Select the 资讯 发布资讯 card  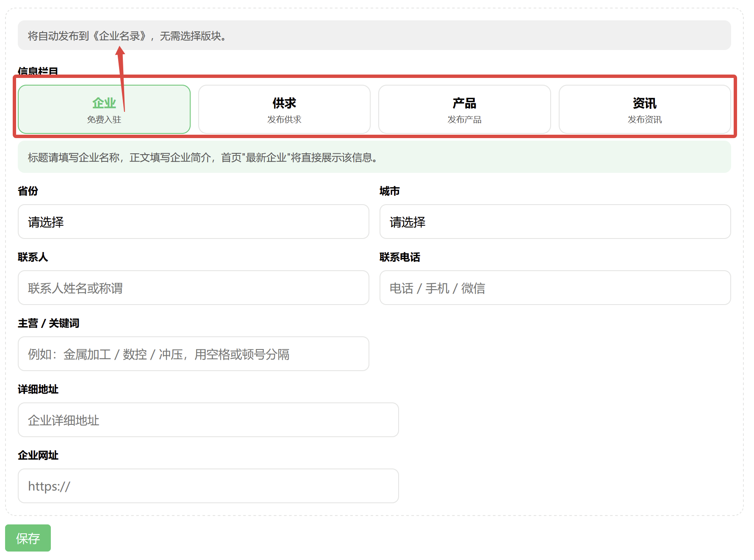point(645,109)
